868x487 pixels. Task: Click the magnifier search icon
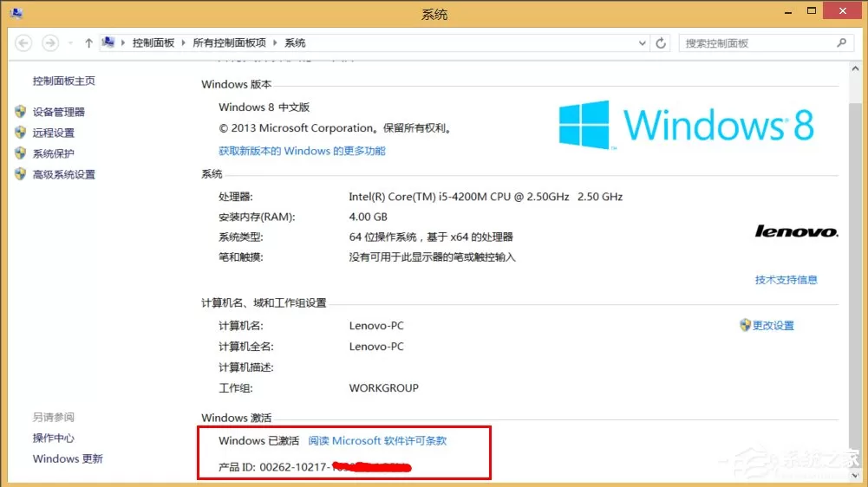(x=841, y=42)
